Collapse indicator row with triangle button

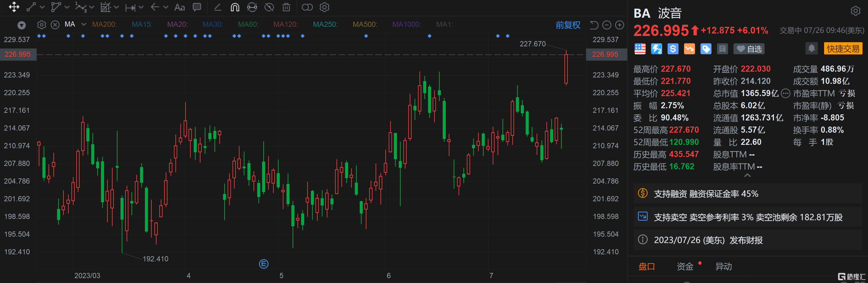(22, 25)
